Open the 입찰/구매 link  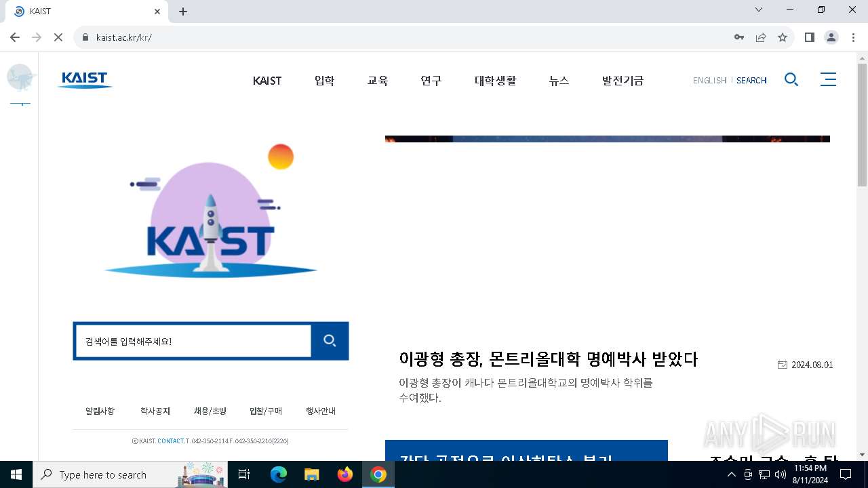266,411
